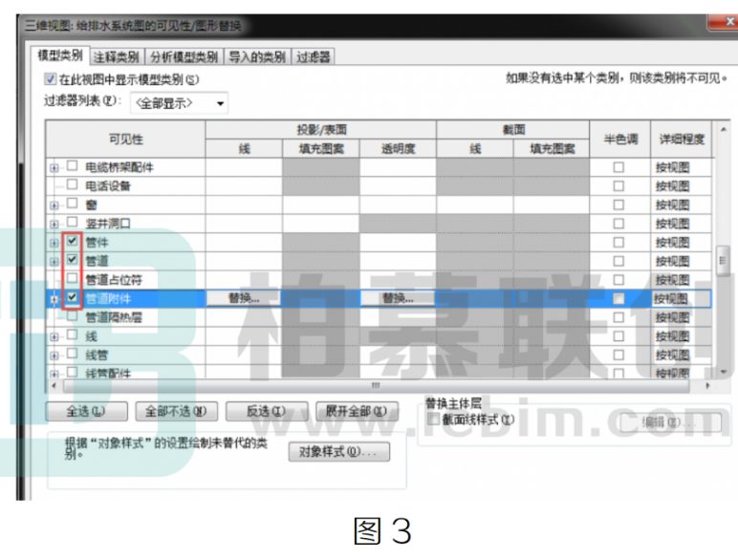The width and height of the screenshot is (738, 560).
Task: Toggle 半色调 checkbox in 电话设备 row
Action: coord(619,186)
